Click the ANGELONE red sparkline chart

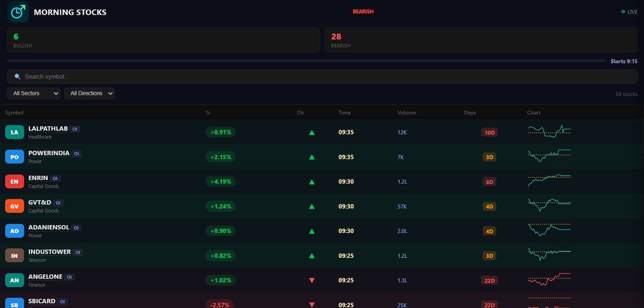click(x=549, y=279)
